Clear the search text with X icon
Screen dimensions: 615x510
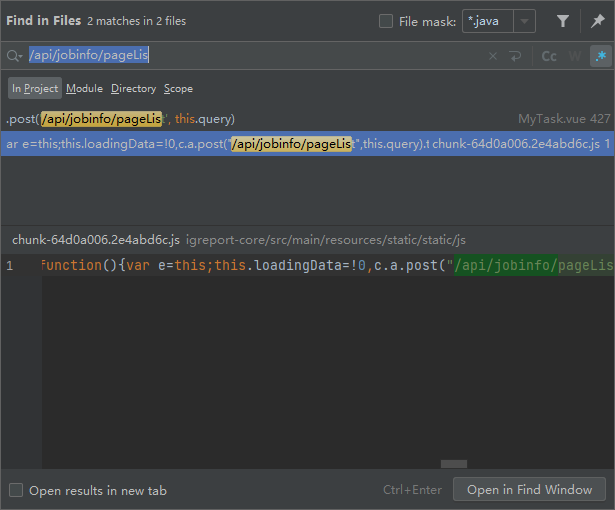492,56
